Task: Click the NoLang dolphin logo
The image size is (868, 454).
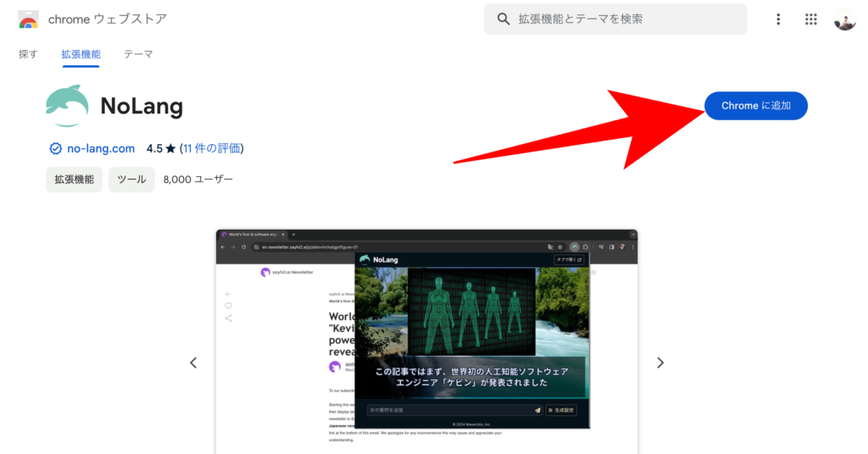Action: pyautogui.click(x=67, y=106)
